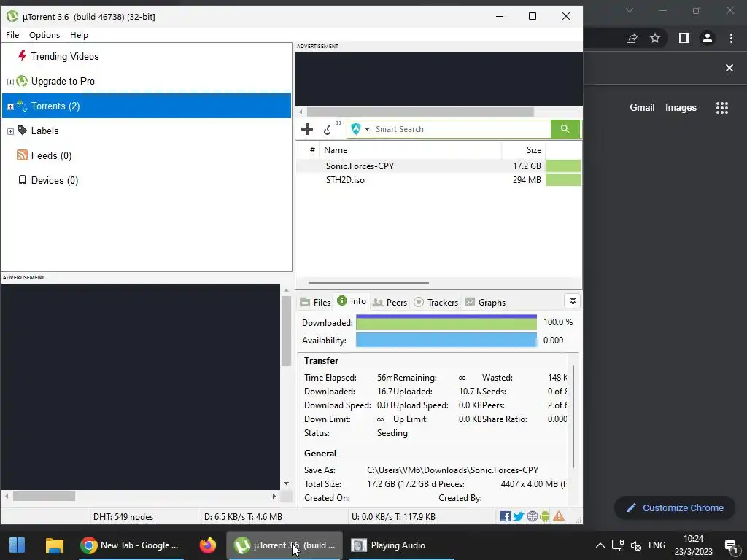Expand the Torrents (2) tree node
This screenshot has width=747, height=560.
coord(10,106)
